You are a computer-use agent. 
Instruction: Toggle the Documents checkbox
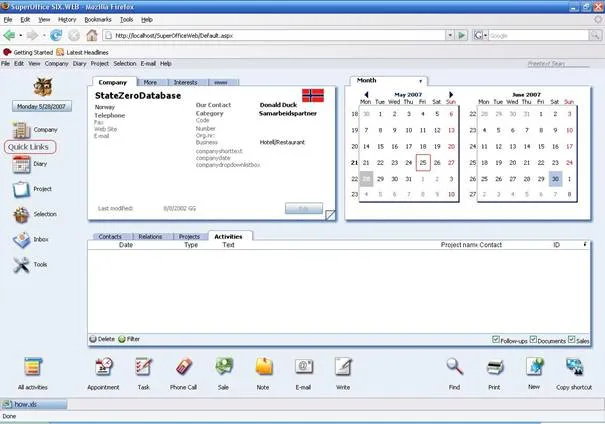click(533, 340)
